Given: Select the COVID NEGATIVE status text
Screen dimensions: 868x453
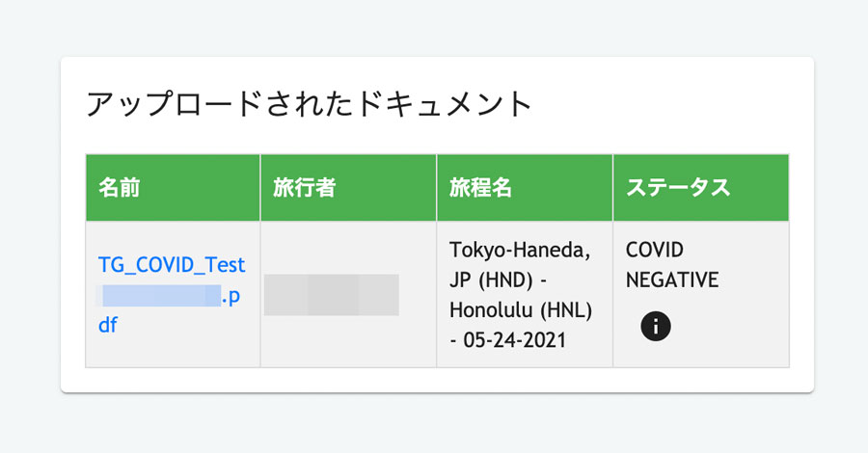Looking at the screenshot, I should [x=672, y=265].
